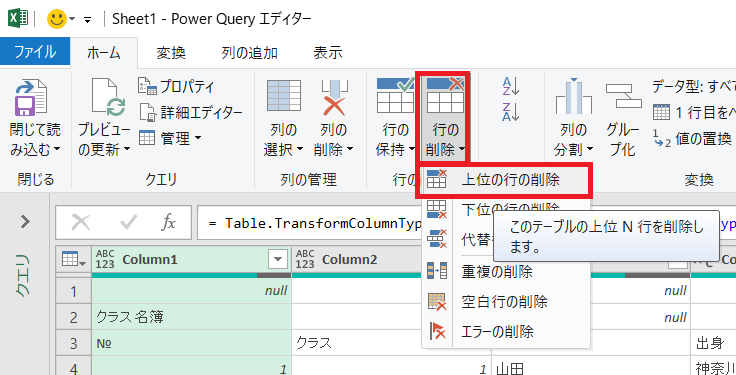Expand the 管理 dropdown
The height and width of the screenshot is (375, 736).
coord(170,138)
